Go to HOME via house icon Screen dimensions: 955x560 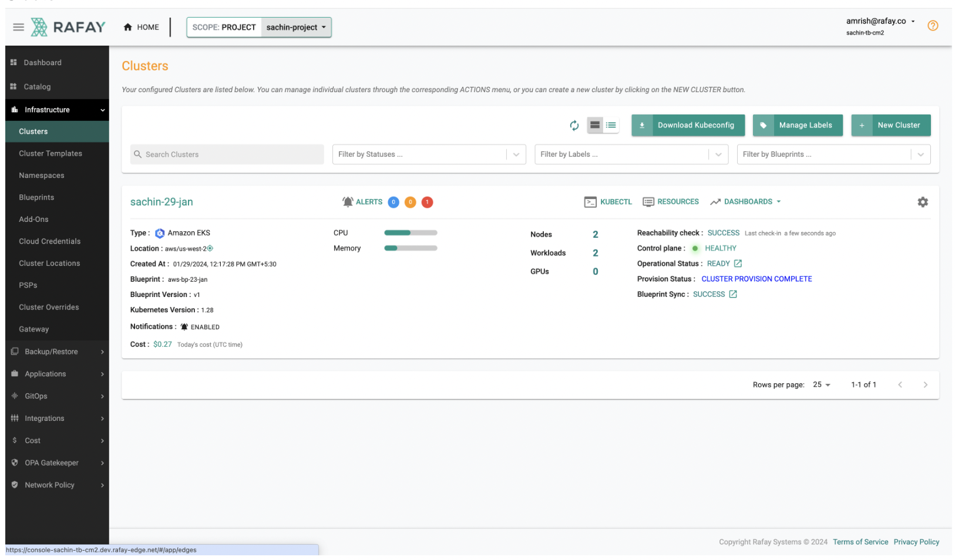[127, 27]
